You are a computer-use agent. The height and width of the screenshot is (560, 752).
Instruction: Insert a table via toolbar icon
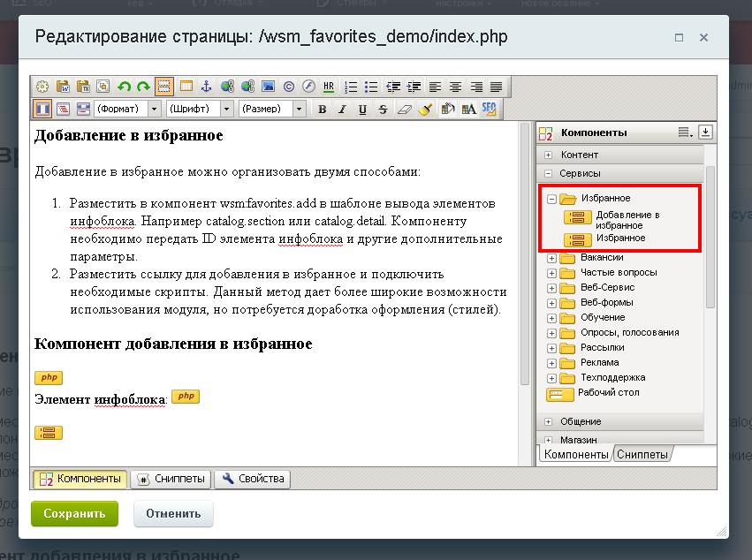[x=186, y=87]
